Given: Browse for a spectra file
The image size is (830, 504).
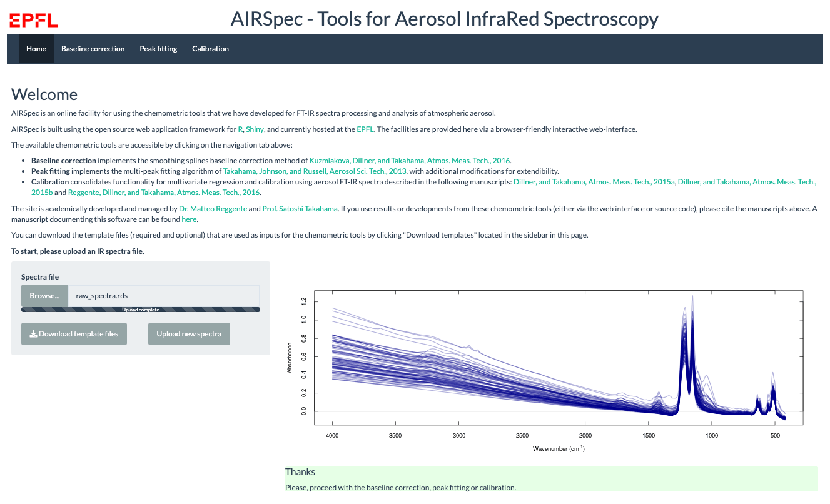Looking at the screenshot, I should [x=44, y=296].
